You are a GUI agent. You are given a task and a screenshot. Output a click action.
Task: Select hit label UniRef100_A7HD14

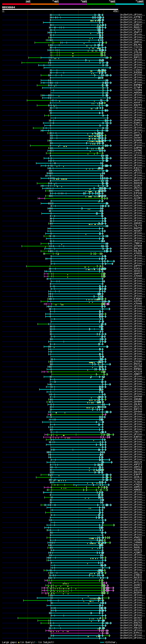pyautogui.click(x=131, y=485)
